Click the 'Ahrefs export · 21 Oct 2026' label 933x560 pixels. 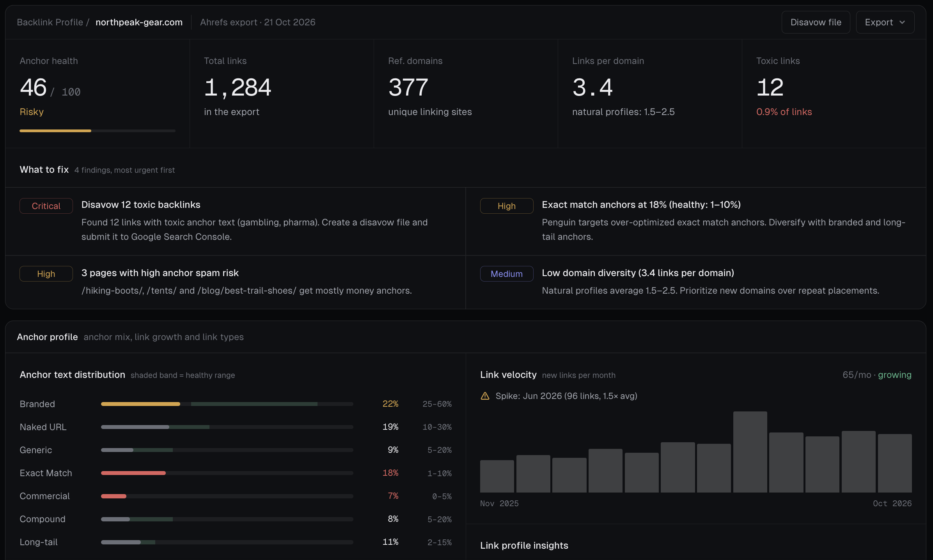257,22
